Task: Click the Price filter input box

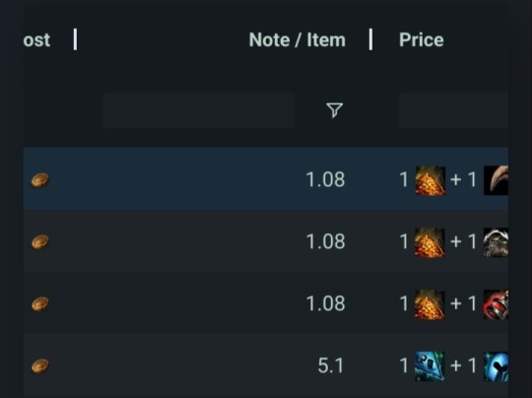Action: click(x=453, y=110)
